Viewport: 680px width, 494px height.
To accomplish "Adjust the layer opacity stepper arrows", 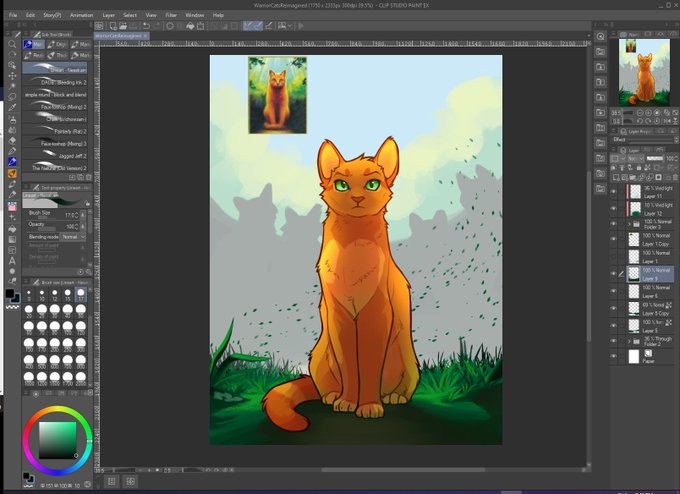I will pos(677,159).
